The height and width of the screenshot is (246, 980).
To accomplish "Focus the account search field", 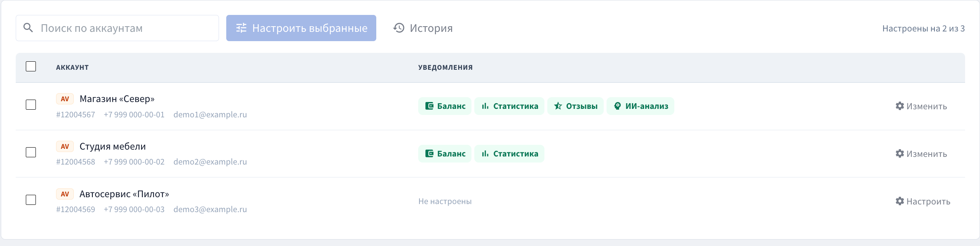I will pyautogui.click(x=117, y=28).
